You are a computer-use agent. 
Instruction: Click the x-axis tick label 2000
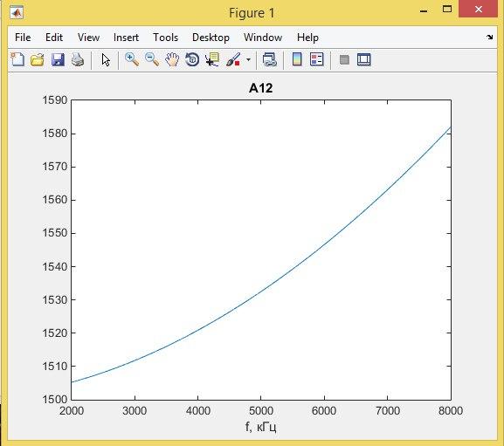[72, 411]
